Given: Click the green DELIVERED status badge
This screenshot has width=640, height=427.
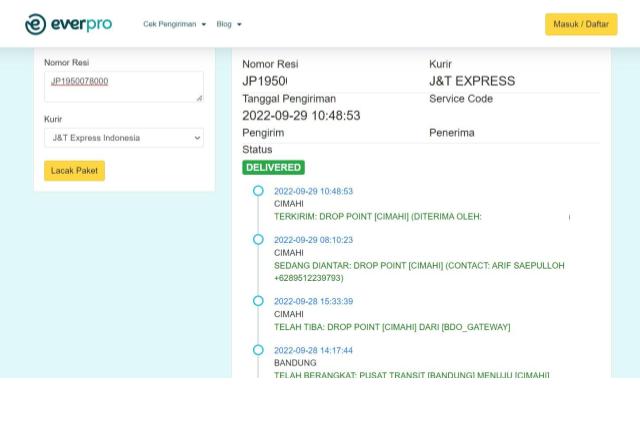Looking at the screenshot, I should pyautogui.click(x=273, y=167).
